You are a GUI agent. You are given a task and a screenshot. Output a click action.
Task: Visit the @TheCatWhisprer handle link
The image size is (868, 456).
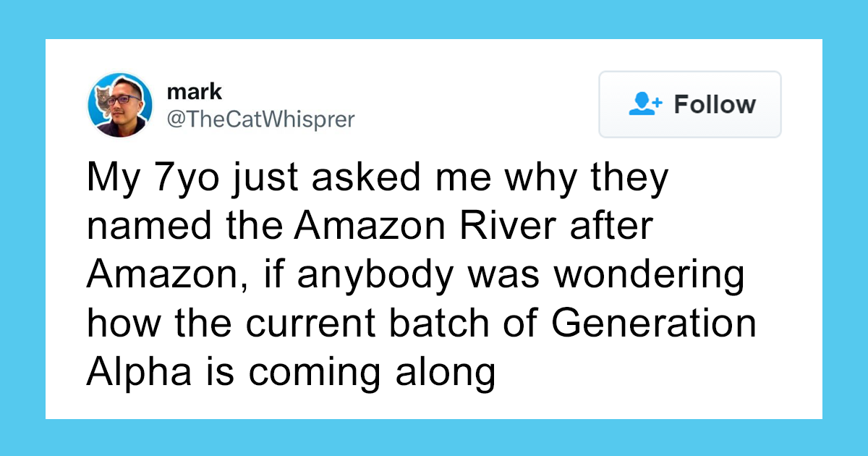pos(260,119)
